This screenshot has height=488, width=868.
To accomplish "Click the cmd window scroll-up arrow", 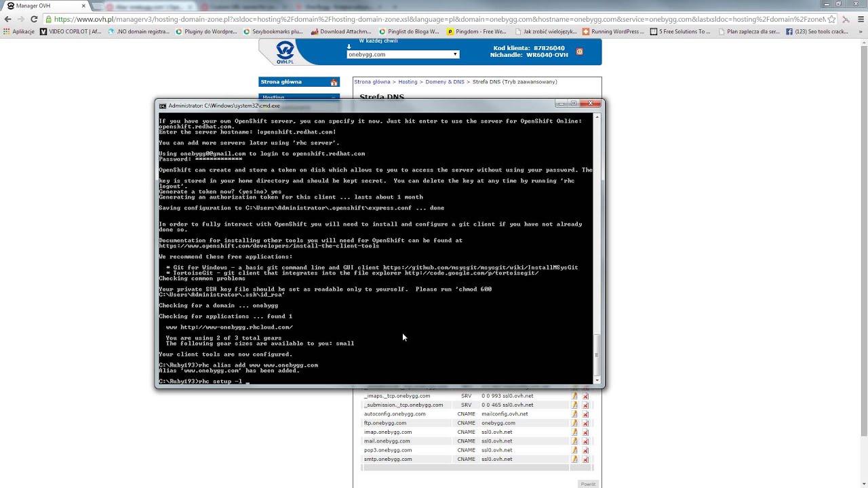I will pos(597,117).
